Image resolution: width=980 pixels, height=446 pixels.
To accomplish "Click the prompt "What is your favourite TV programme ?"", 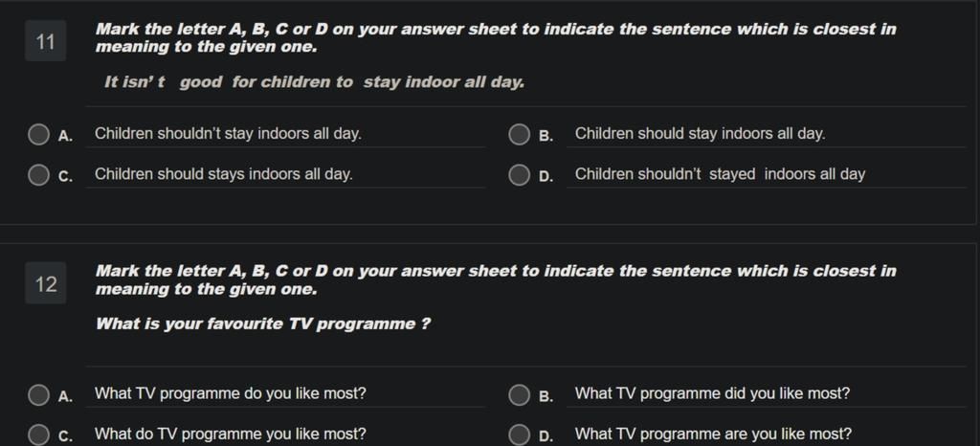I will pos(262,324).
